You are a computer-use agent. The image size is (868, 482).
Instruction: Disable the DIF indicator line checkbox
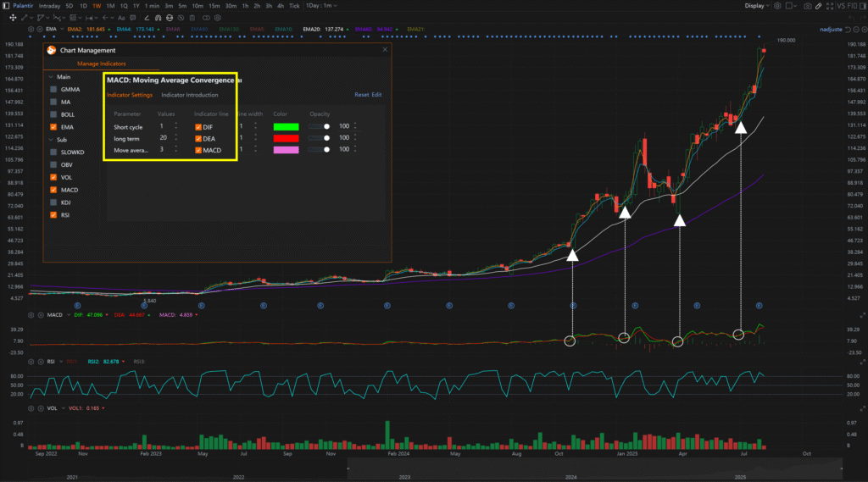(x=198, y=126)
